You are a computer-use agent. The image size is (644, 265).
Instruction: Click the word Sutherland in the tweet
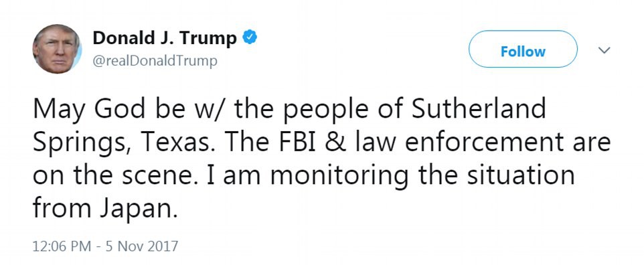(x=479, y=109)
